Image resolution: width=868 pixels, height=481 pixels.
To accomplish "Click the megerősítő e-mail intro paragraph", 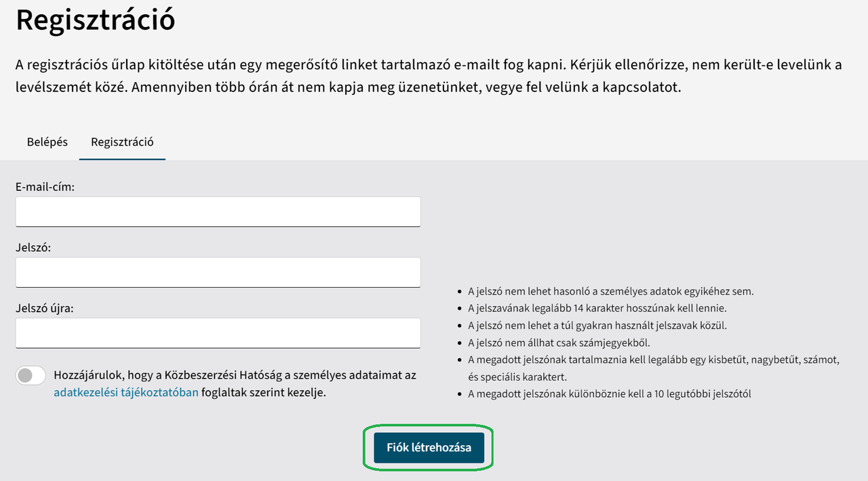I will (428, 77).
